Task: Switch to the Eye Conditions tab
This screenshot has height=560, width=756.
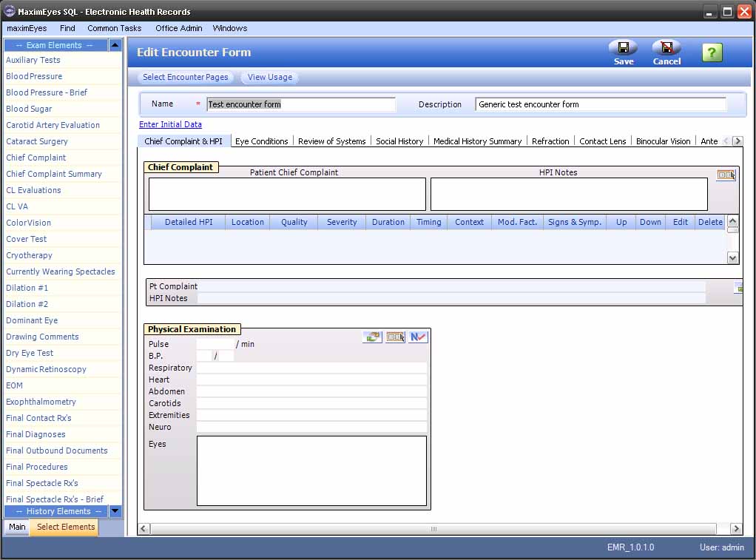Action: [x=261, y=141]
